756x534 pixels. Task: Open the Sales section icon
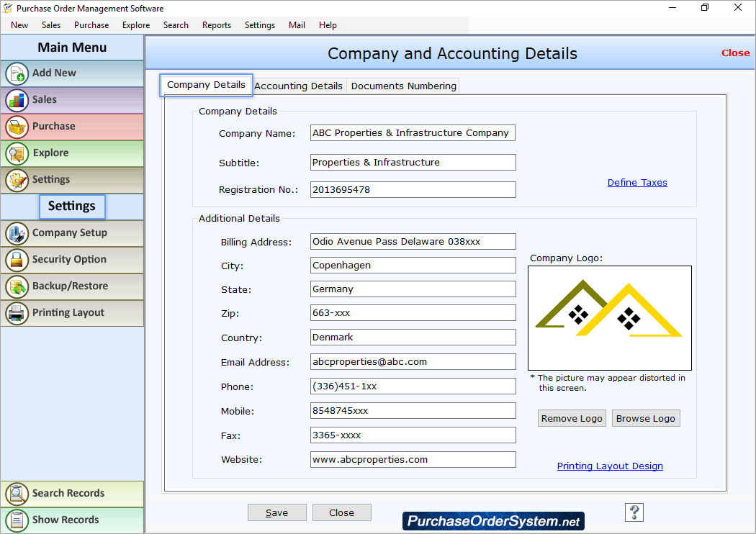click(x=17, y=100)
